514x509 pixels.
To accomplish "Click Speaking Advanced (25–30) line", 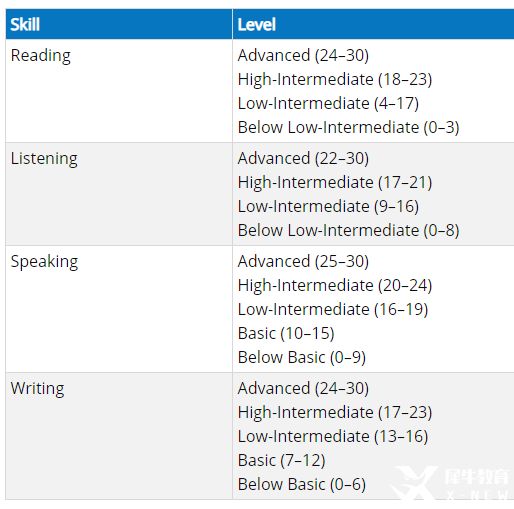I will tap(303, 261).
